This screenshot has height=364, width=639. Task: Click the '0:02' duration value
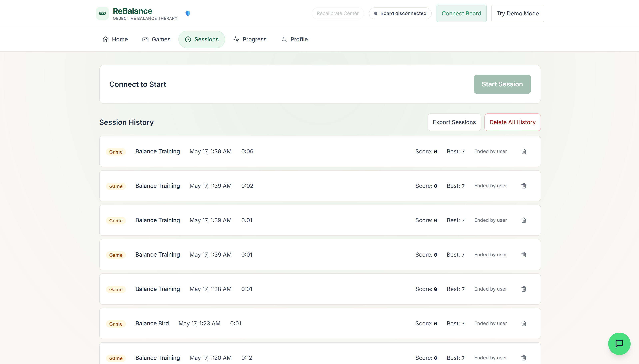coord(247,186)
